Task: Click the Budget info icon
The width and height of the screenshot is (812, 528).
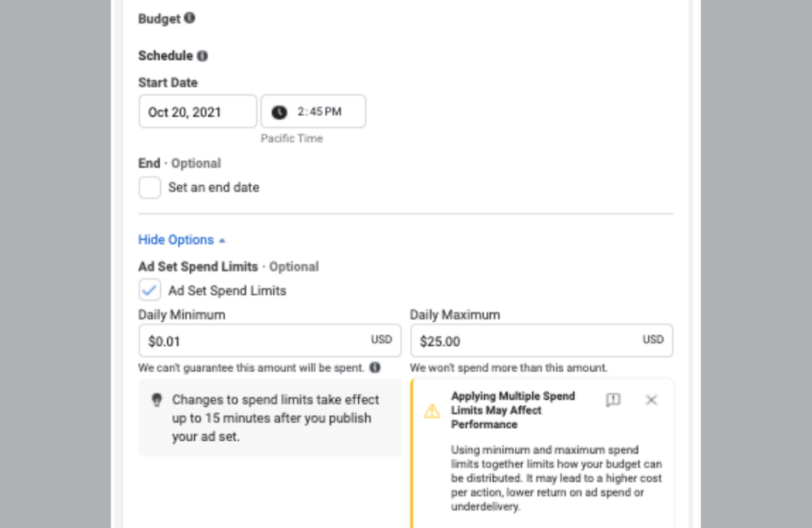Action: [189, 18]
